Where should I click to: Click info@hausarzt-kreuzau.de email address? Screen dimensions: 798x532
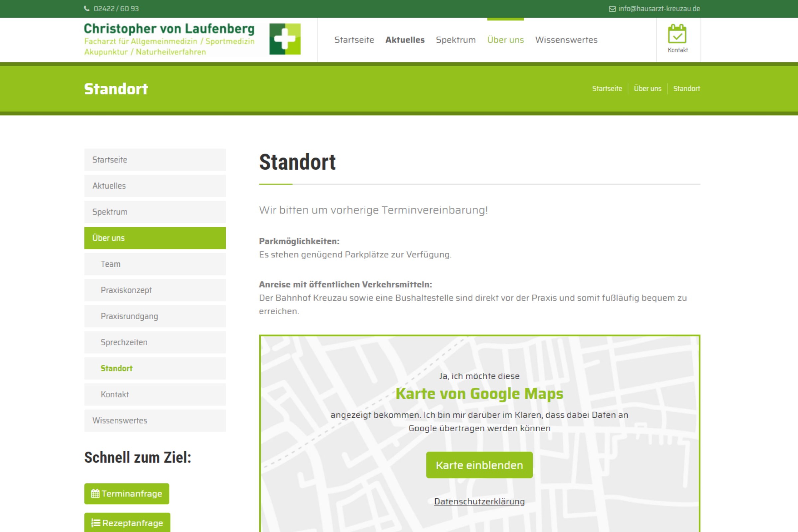pos(659,9)
